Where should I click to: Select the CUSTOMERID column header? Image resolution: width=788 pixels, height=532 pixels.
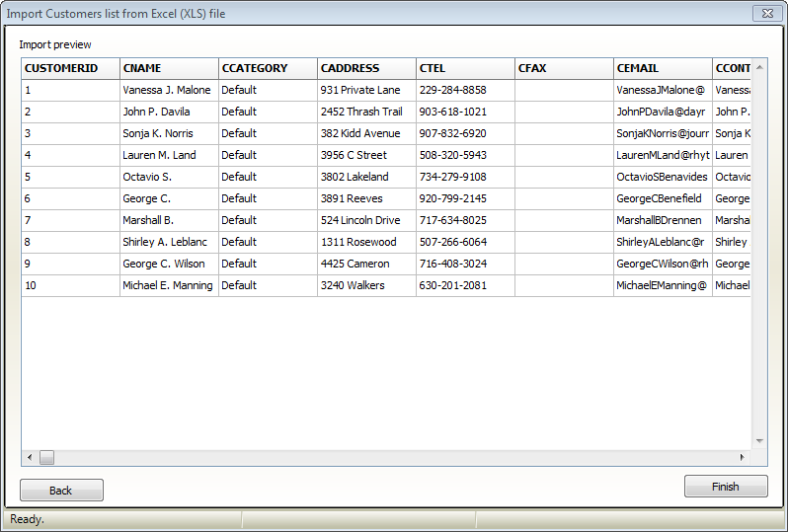70,68
